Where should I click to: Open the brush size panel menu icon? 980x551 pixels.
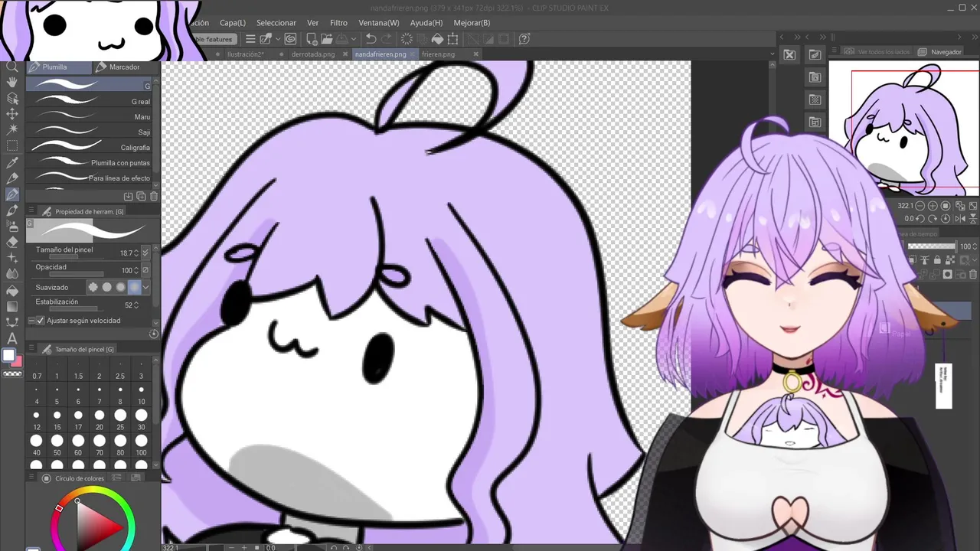tap(31, 349)
